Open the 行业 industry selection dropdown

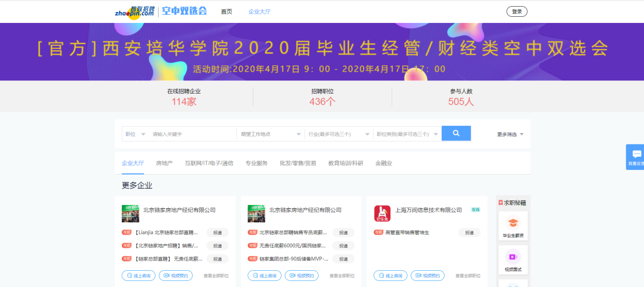click(338, 134)
